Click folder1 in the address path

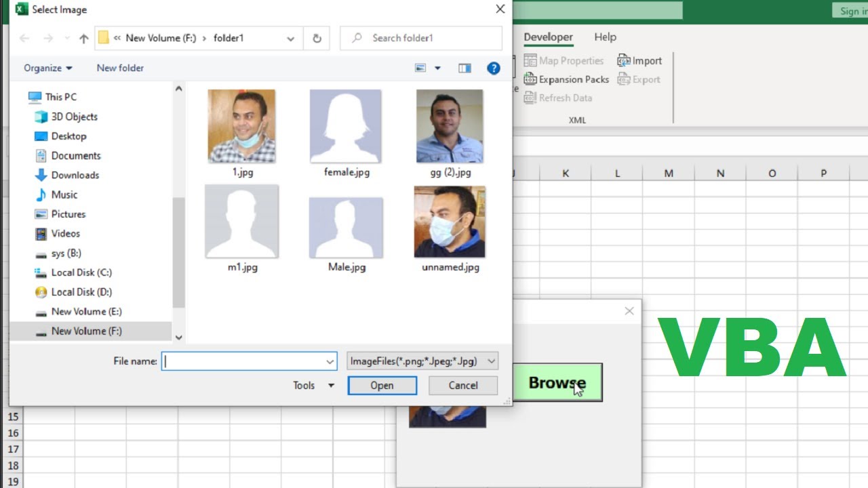pyautogui.click(x=229, y=39)
